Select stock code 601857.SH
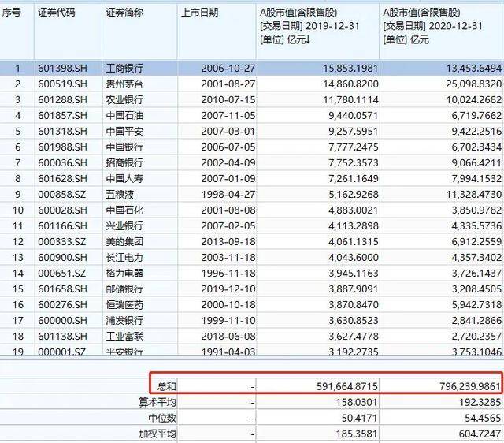The width and height of the screenshot is (504, 443). (x=62, y=116)
